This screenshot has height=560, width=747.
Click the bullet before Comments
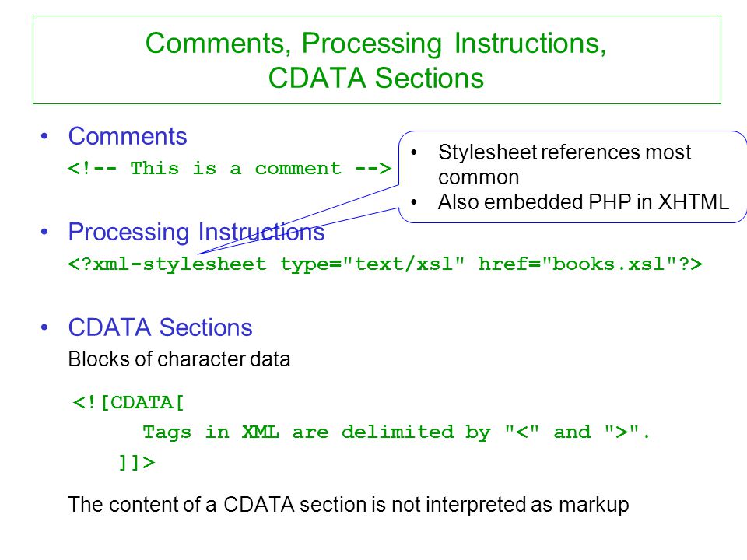tap(44, 137)
